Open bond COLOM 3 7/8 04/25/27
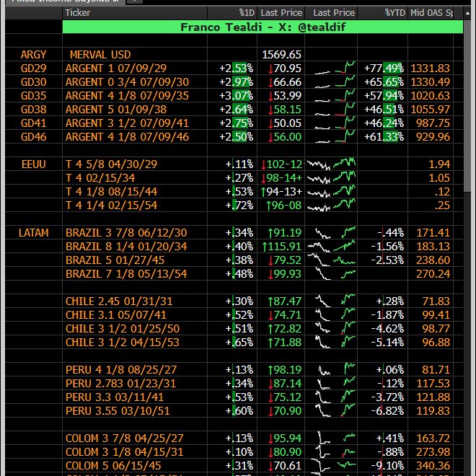 pos(124,438)
